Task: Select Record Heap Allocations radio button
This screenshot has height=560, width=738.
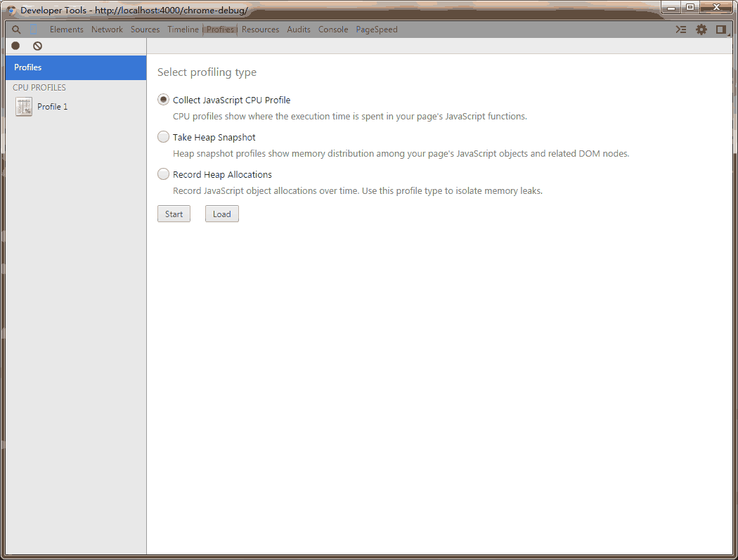Action: tap(163, 174)
